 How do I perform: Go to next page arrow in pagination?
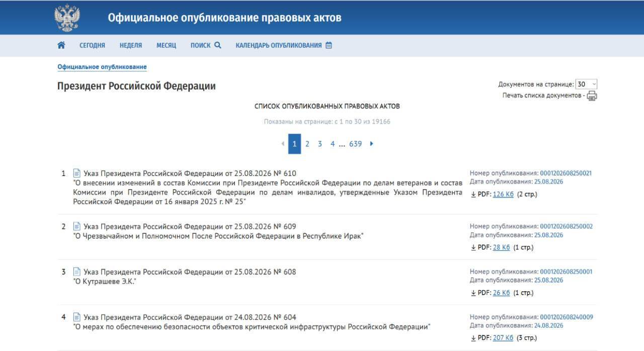[372, 144]
